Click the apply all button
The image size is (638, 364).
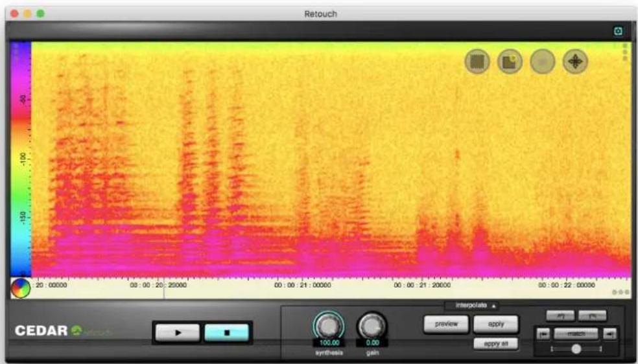coord(496,344)
